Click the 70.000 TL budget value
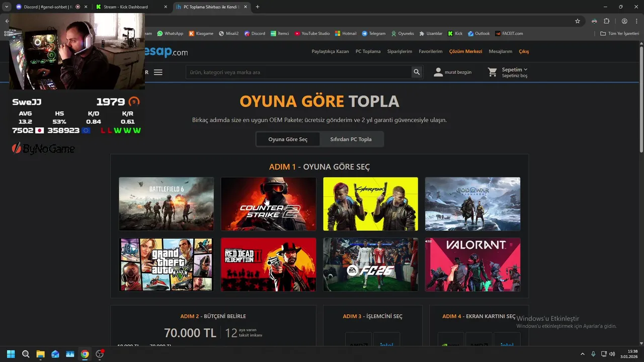The image size is (644, 362). pos(190,333)
